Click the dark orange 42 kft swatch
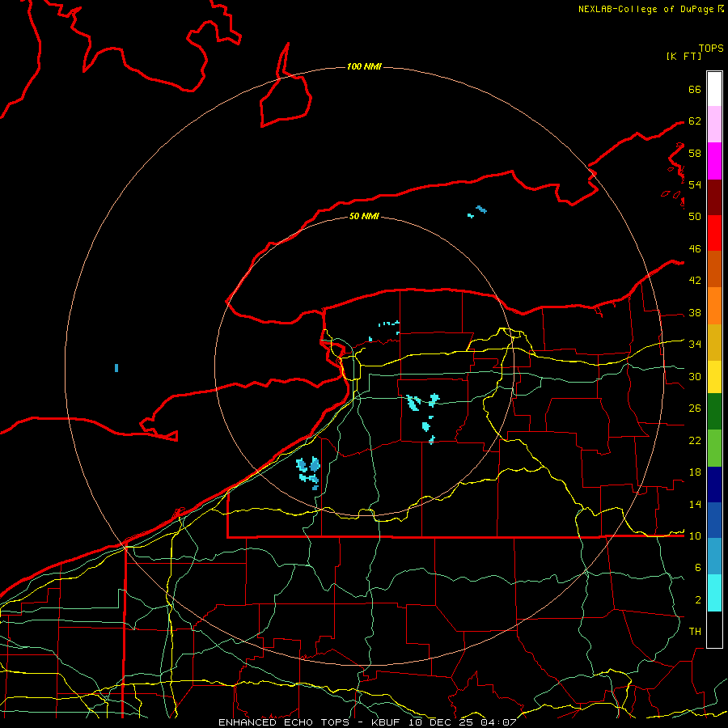 click(714, 269)
